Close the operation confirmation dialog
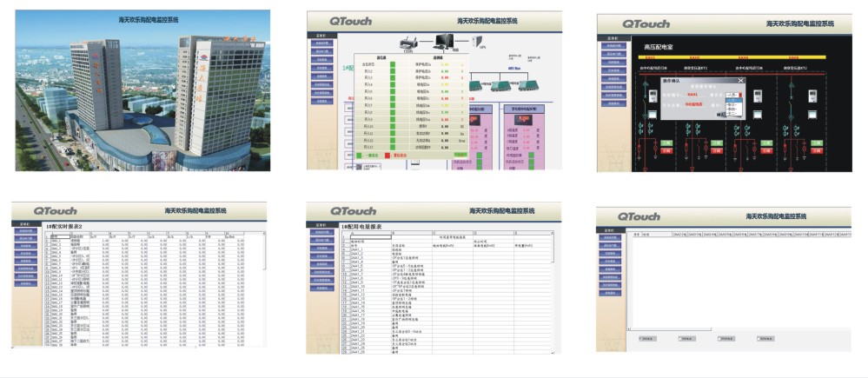Viewport: 868px width, 378px height. pyautogui.click(x=740, y=80)
